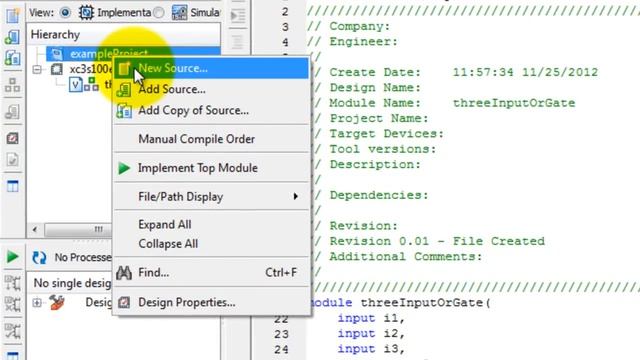Viewport: 640px width, 360px height.
Task: Click the project icon next to exampleProject
Action: [57, 53]
